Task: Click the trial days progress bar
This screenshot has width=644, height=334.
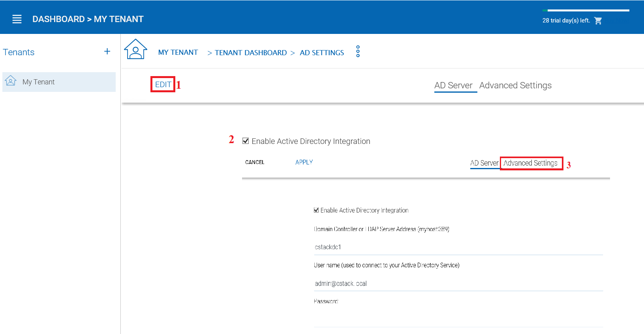Action: (x=586, y=10)
